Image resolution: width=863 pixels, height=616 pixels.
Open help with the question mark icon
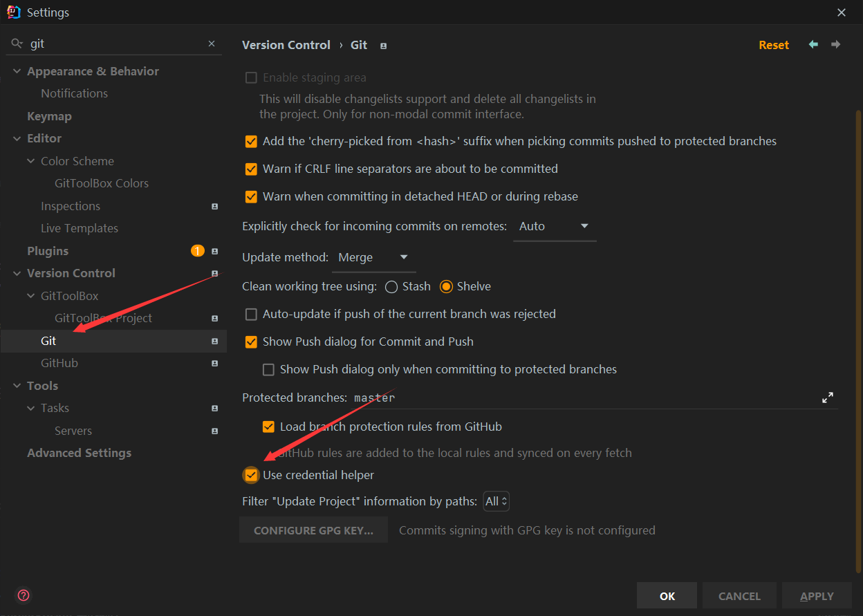pyautogui.click(x=24, y=595)
